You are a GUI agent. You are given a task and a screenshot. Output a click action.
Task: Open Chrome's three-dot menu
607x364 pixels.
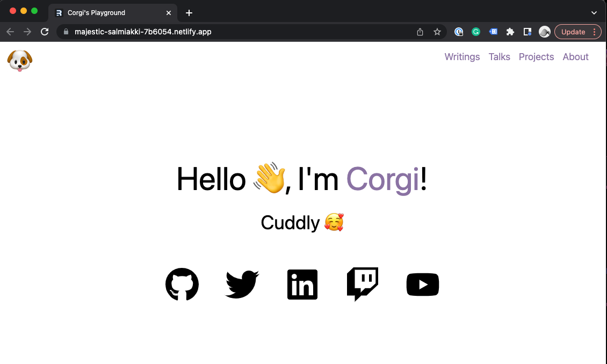click(595, 32)
